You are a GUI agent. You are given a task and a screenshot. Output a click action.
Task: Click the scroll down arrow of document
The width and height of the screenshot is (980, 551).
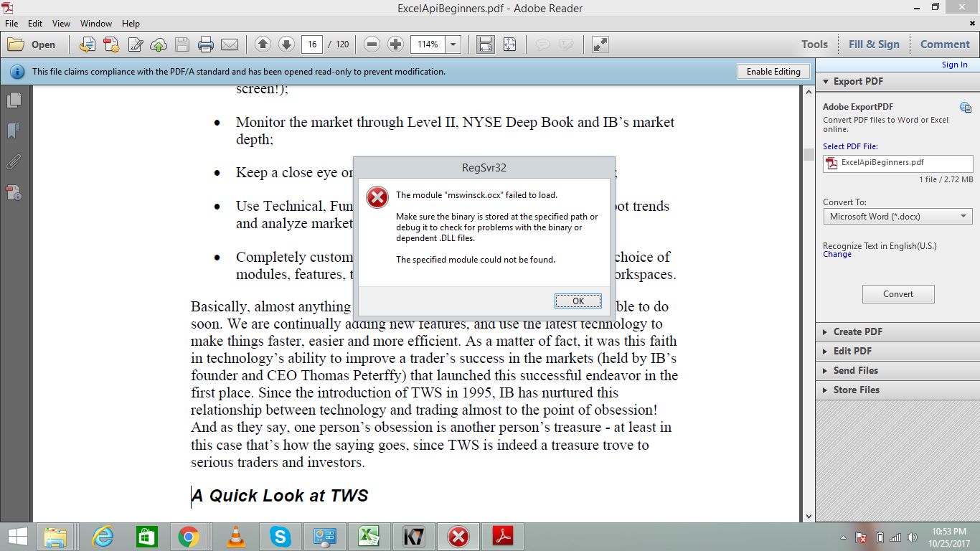809,516
